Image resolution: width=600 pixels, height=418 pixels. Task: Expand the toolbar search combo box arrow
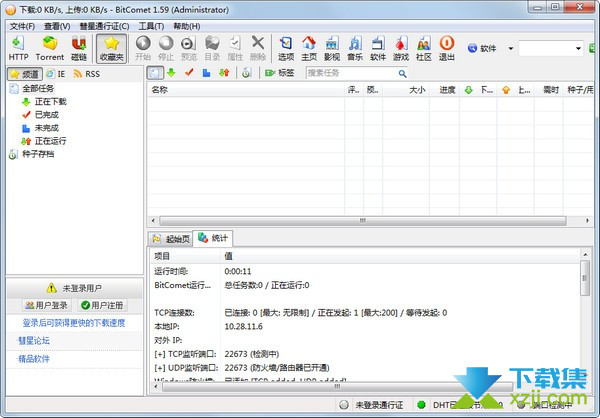pyautogui.click(x=578, y=49)
